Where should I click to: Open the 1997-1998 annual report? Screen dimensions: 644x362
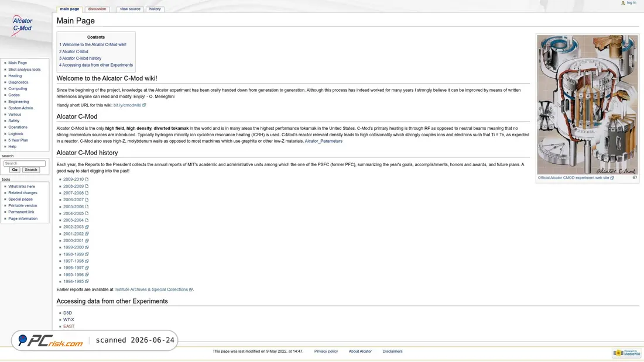[73, 261]
